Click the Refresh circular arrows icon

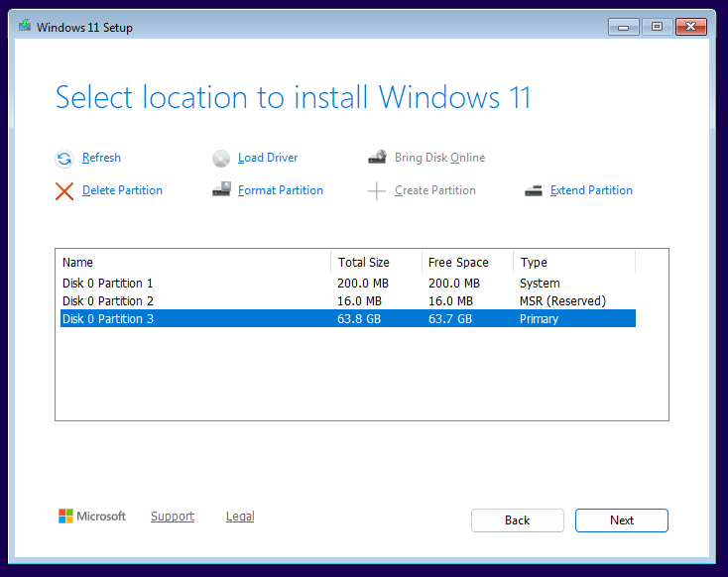[64, 159]
